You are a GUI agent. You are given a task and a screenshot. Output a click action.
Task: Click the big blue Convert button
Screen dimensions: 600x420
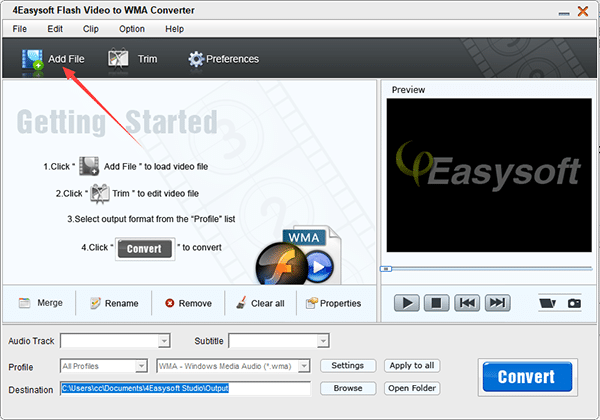[527, 377]
